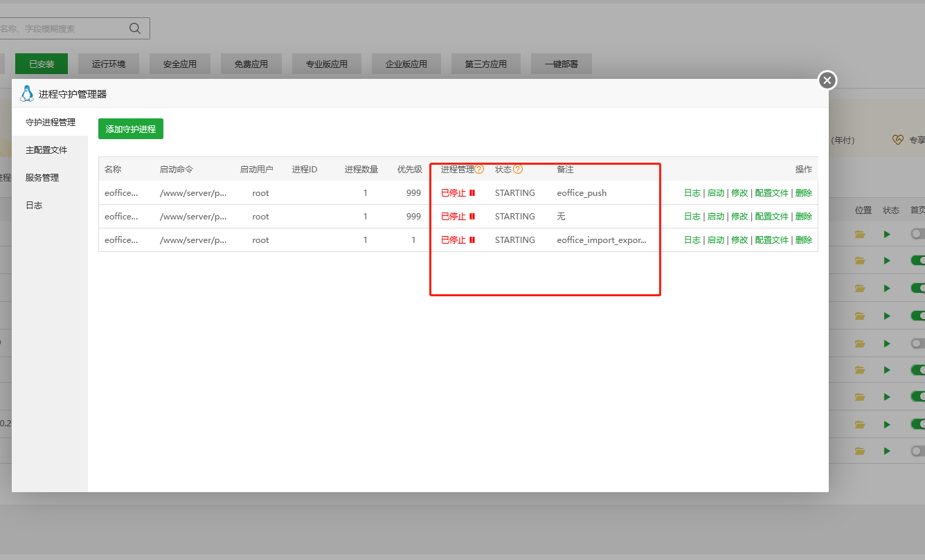Screen dimensions: 925x560
Task: Open 配置文件 link in 无 remark row
Action: tap(772, 217)
